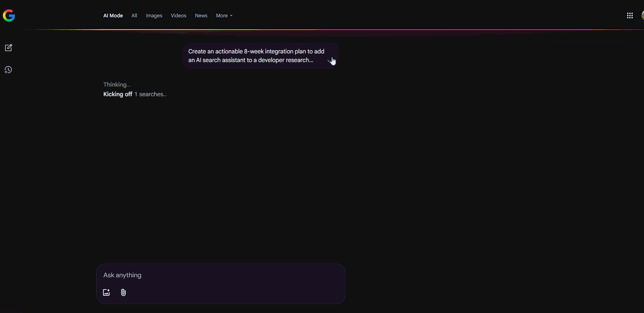Click the Thinking... status text
Screen dimensions: 644x313
point(117,84)
